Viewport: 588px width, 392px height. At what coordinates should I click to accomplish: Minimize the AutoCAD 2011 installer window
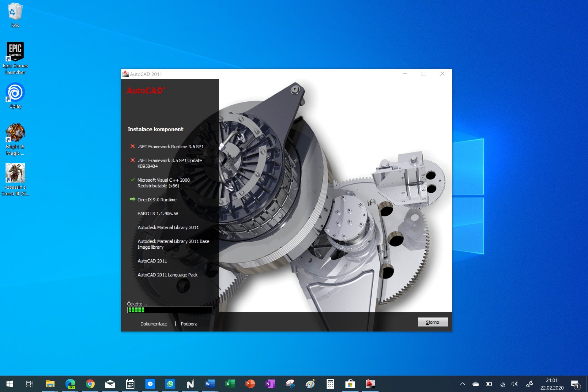coord(405,74)
